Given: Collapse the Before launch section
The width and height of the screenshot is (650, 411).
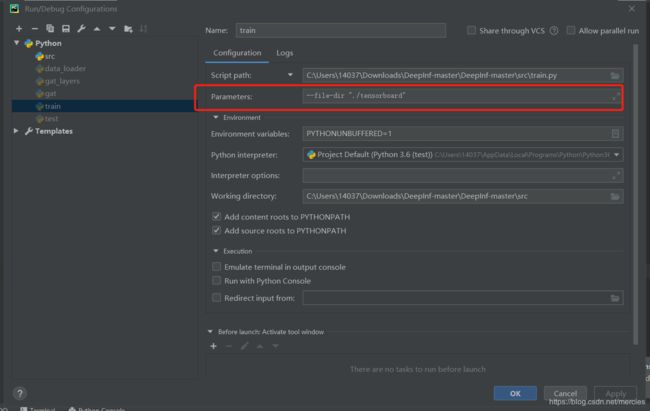Looking at the screenshot, I should [210, 332].
